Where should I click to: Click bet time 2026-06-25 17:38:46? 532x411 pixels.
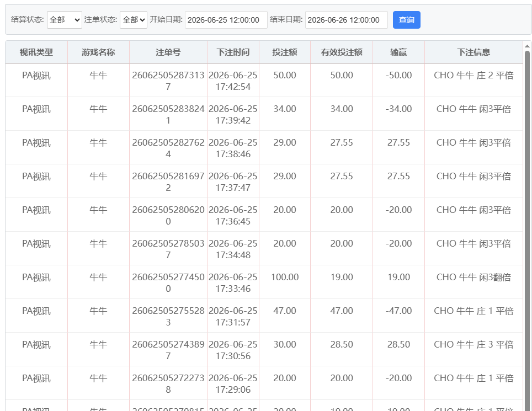point(233,148)
